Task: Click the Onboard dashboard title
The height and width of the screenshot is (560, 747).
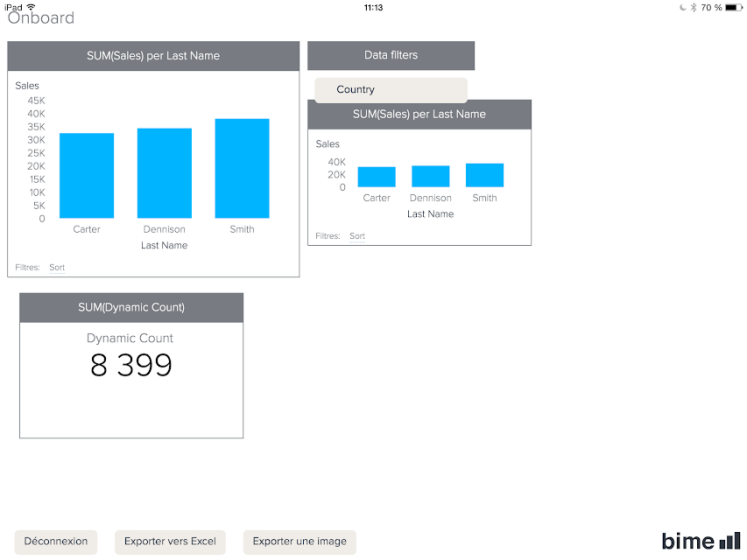Action: coord(41,18)
